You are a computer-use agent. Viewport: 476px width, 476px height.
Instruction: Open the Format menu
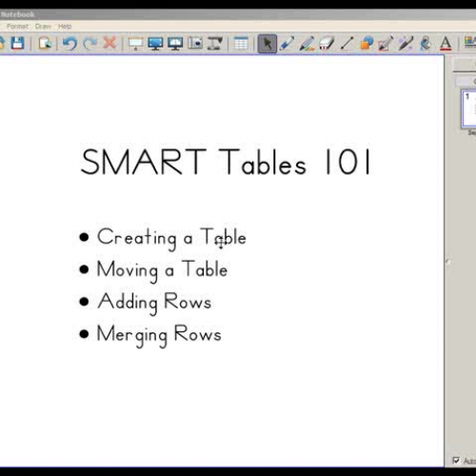click(18, 27)
